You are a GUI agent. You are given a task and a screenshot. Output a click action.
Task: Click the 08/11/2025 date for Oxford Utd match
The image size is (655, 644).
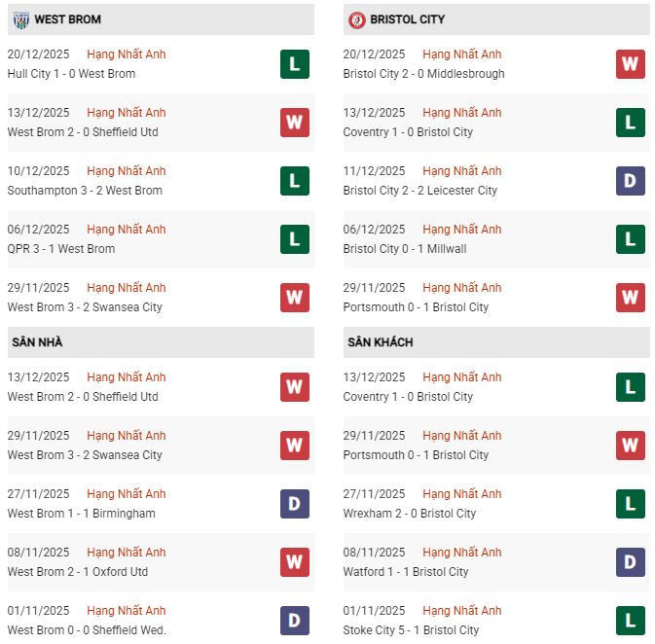(38, 553)
